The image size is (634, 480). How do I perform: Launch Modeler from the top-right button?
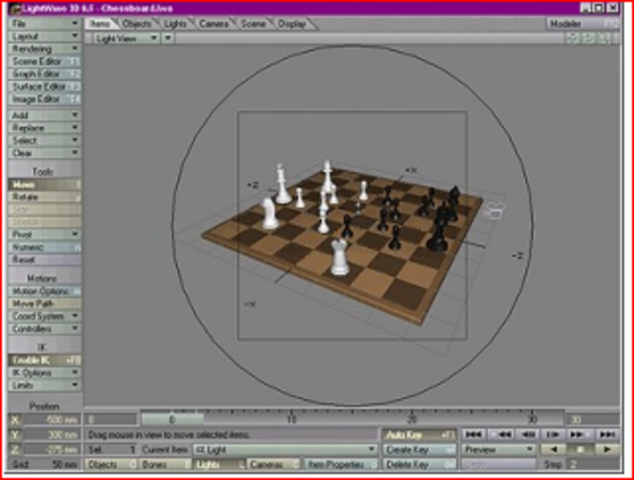click(x=582, y=24)
